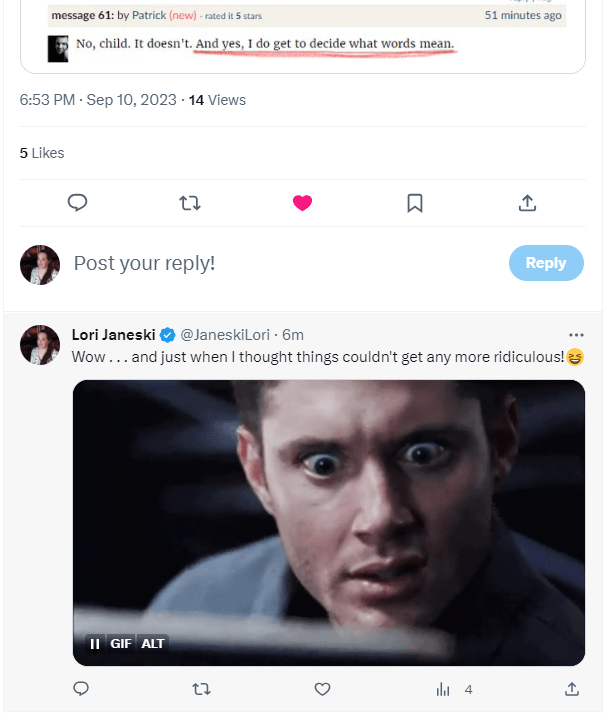Repost Lori Janeski's reply

201,689
